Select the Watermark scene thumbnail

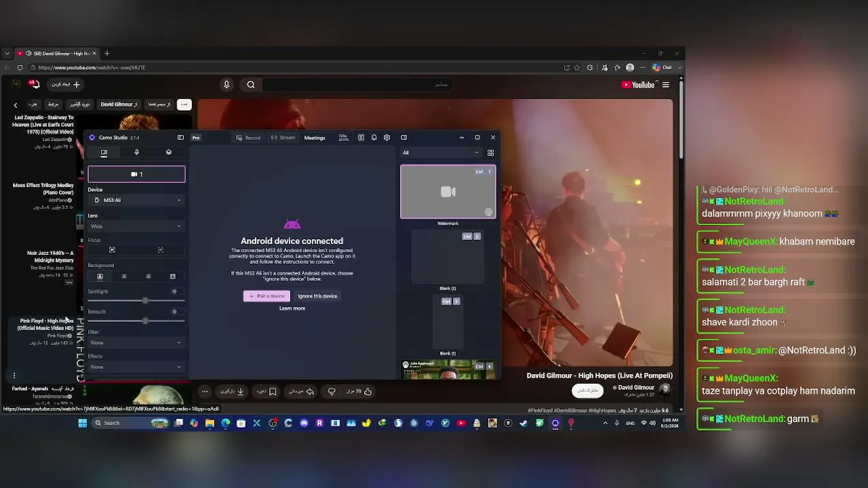pyautogui.click(x=448, y=192)
